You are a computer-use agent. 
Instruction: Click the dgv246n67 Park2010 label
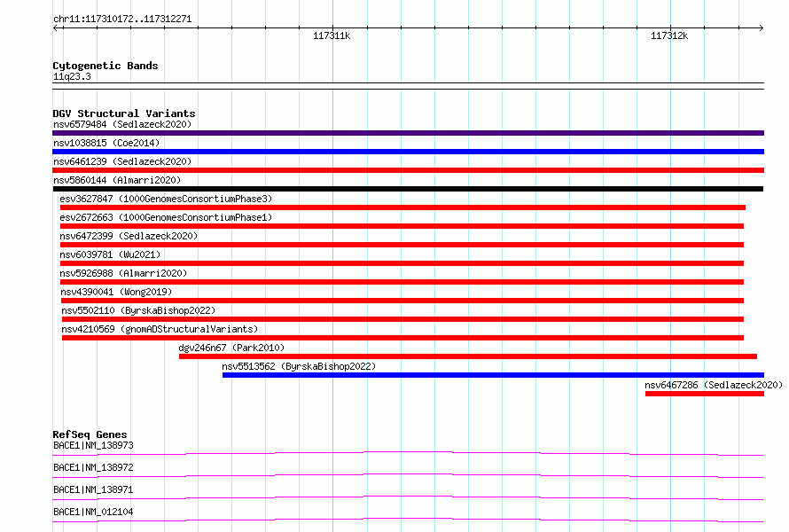(231, 348)
